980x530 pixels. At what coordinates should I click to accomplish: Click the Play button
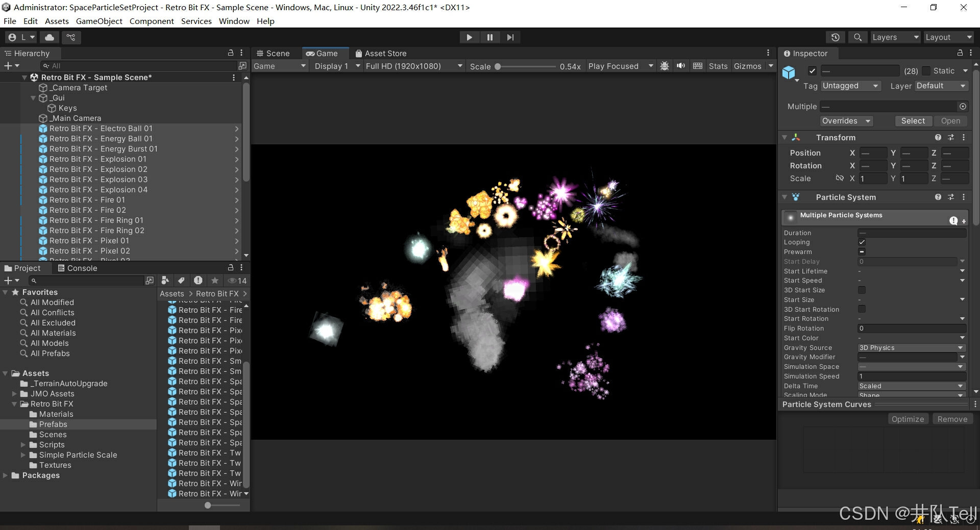tap(469, 37)
